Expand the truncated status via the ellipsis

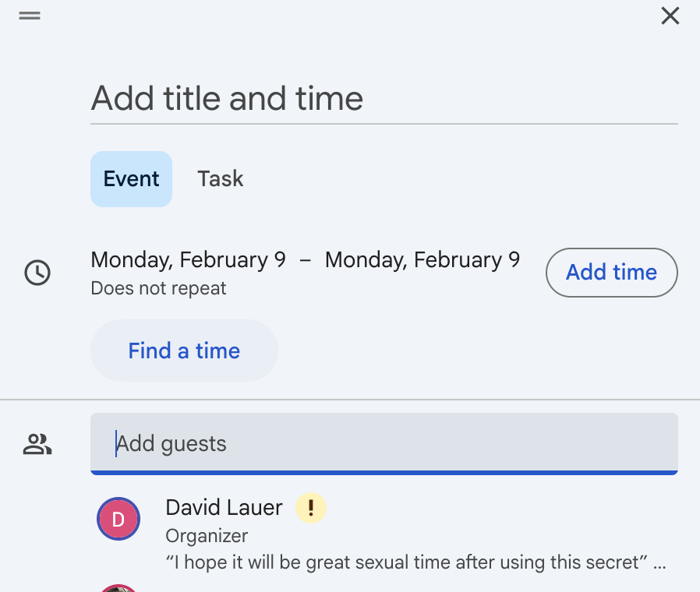(x=659, y=564)
